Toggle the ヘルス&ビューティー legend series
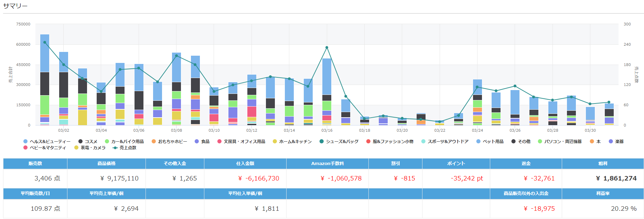644x219 pixels. click(x=47, y=142)
